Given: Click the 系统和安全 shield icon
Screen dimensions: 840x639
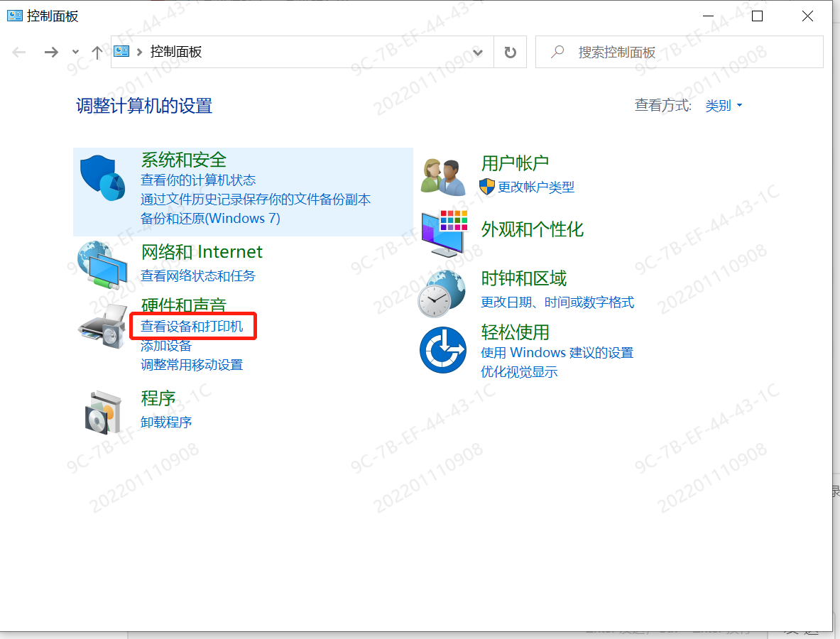Looking at the screenshot, I should [102, 176].
